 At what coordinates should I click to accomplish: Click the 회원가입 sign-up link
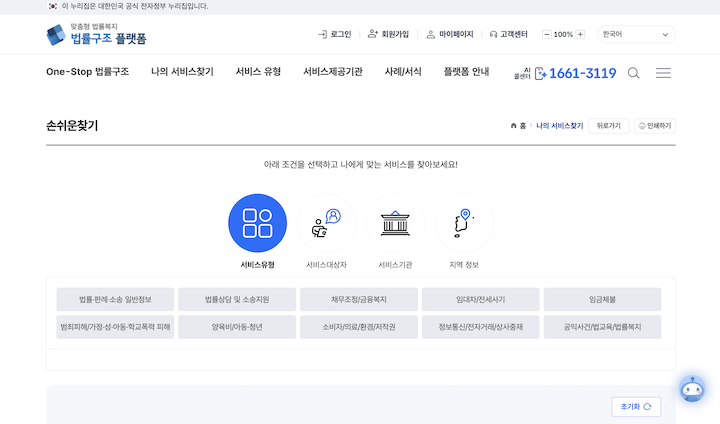[388, 34]
